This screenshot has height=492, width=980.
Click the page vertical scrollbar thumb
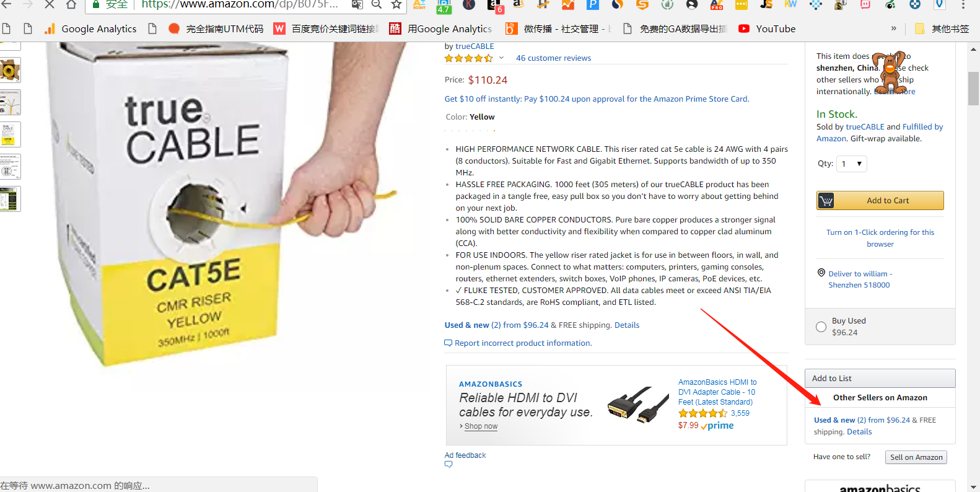(973, 89)
